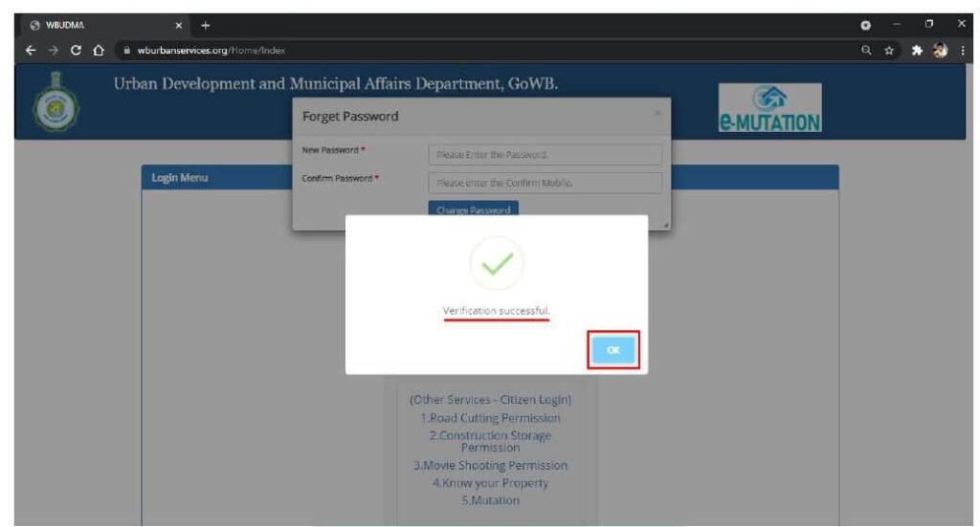Open the browser home page icon

tap(99, 51)
